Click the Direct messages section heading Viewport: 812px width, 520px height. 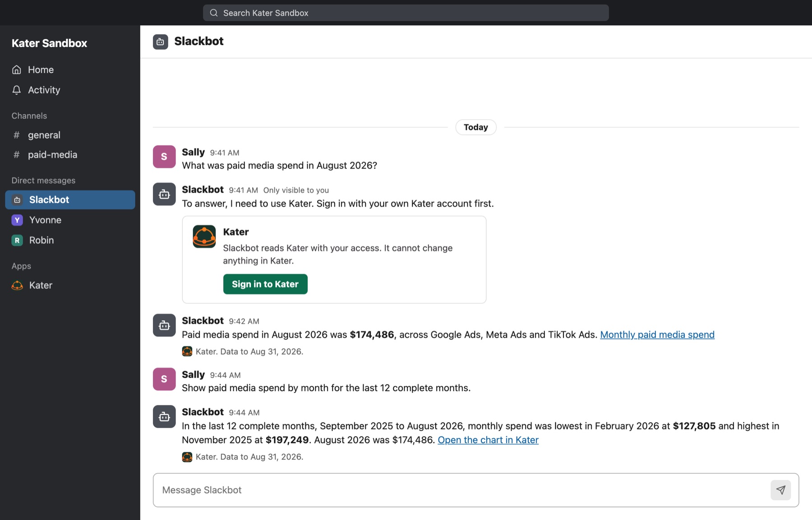click(x=43, y=180)
